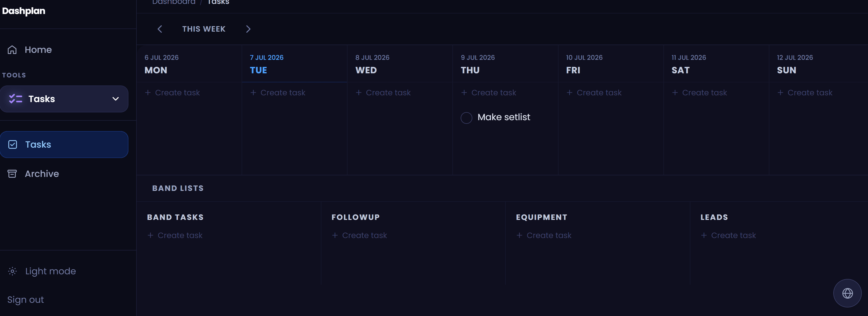The image size is (868, 316).
Task: Create task on Tuesday 7 Jul
Action: (278, 92)
